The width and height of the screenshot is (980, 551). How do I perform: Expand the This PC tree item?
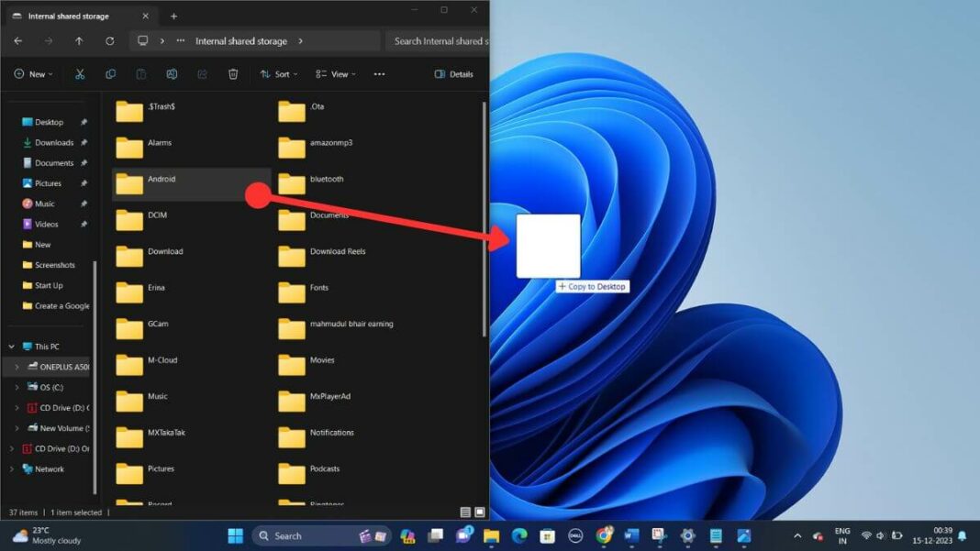(11, 347)
